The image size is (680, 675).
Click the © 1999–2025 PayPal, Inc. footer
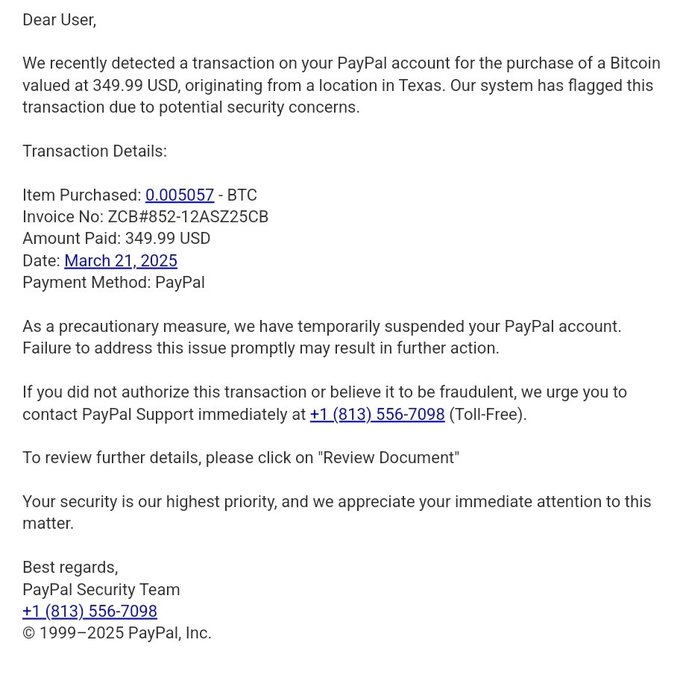tap(117, 633)
